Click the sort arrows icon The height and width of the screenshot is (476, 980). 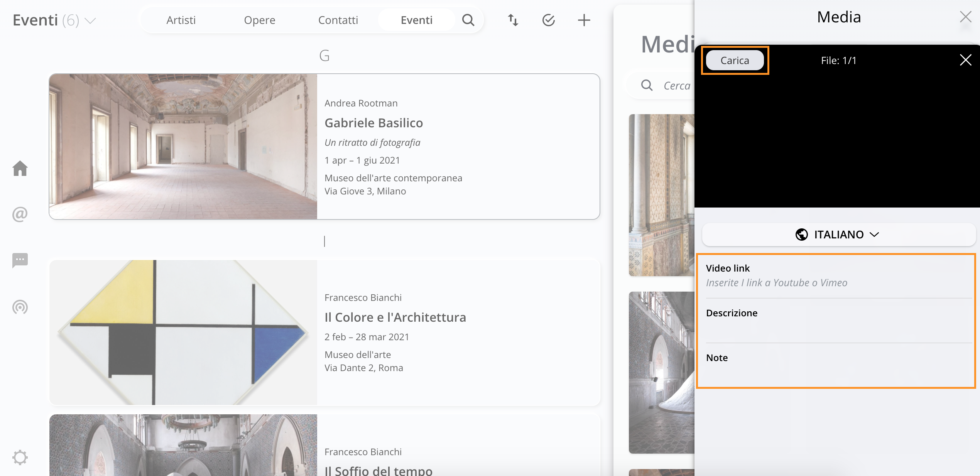tap(513, 20)
